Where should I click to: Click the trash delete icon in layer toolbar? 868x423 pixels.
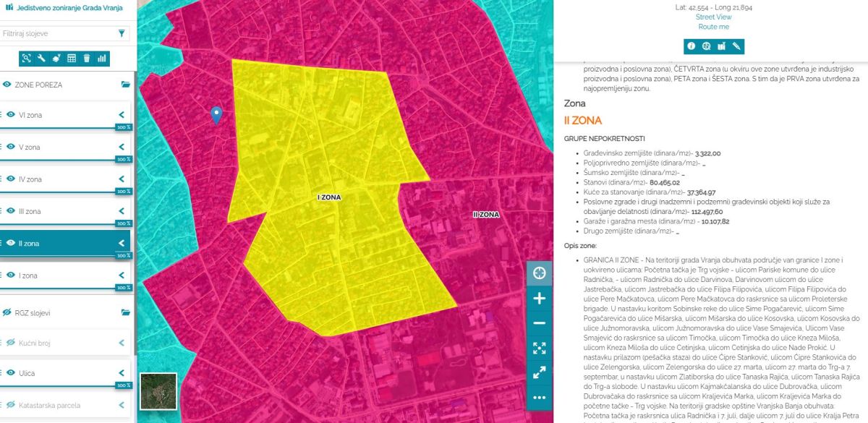pyautogui.click(x=87, y=59)
